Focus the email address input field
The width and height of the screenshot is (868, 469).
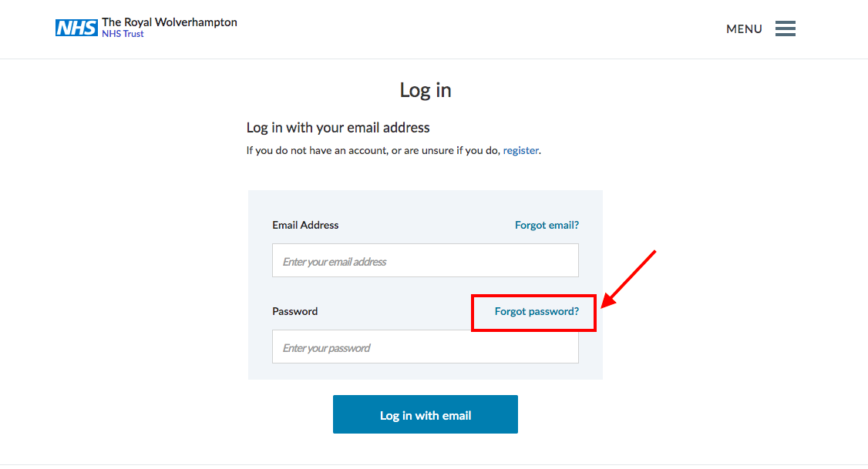(x=426, y=260)
